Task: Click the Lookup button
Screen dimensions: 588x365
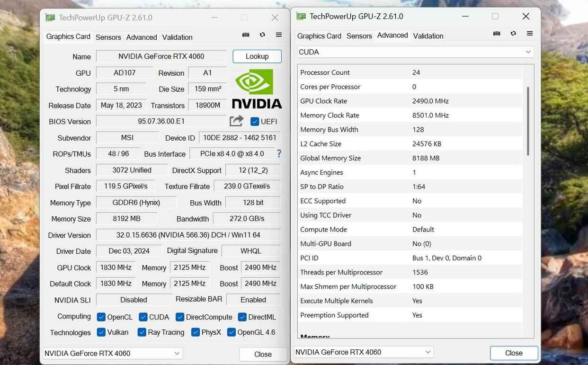Action: [x=257, y=56]
